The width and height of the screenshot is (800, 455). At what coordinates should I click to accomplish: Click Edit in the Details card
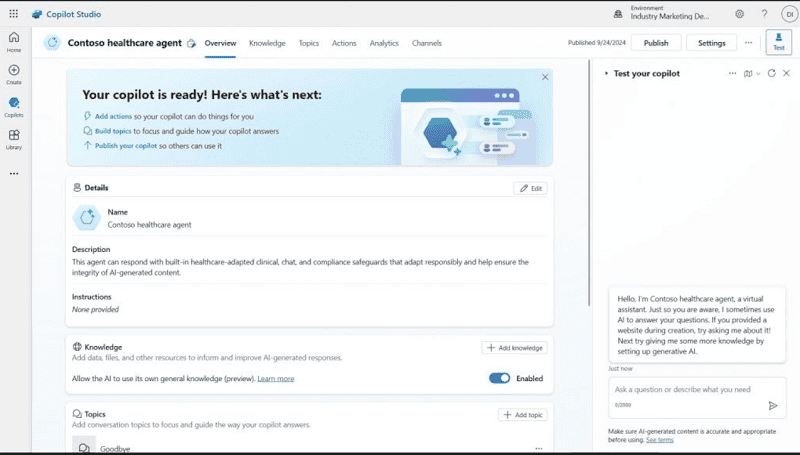(x=530, y=188)
